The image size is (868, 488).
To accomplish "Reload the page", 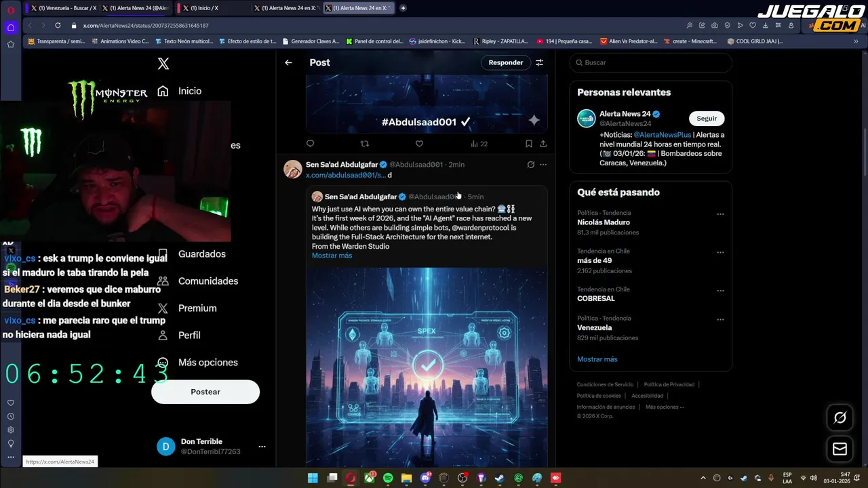I will coord(57,26).
